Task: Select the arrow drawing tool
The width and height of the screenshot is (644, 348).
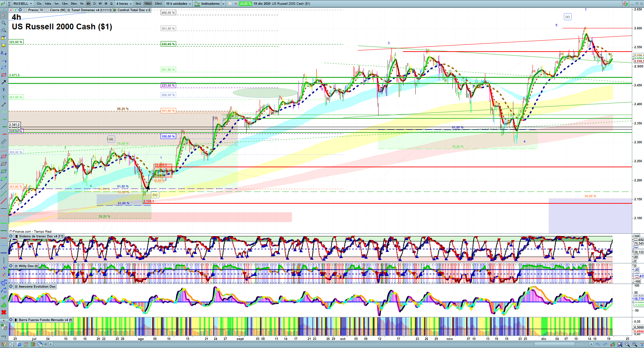Action: pos(4,82)
